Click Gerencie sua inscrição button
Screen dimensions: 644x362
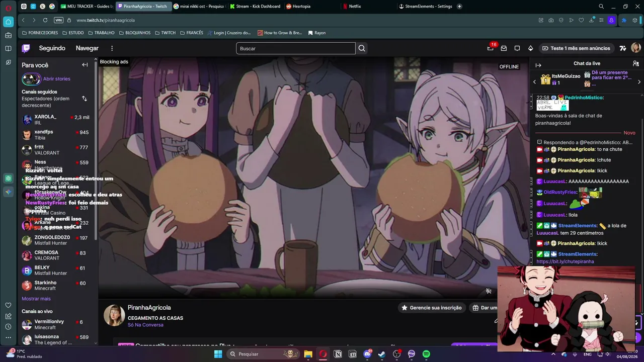click(x=431, y=308)
